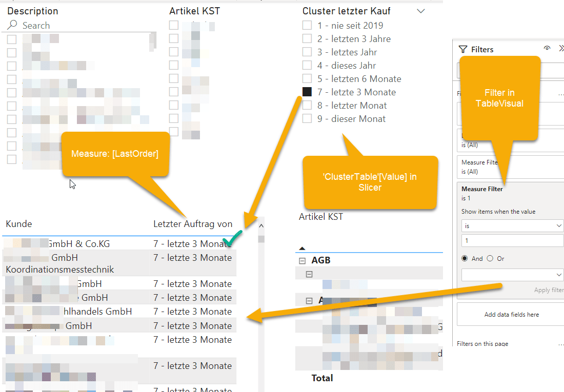
Task: Uncheck '7 - letzte 3 Monate' in slicer
Action: [307, 92]
